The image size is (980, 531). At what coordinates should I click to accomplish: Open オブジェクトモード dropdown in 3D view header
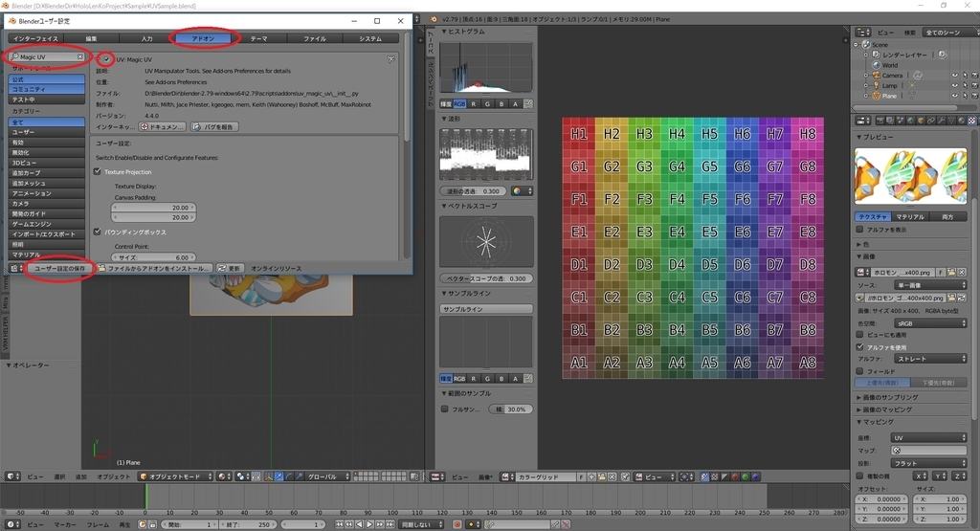(176, 476)
